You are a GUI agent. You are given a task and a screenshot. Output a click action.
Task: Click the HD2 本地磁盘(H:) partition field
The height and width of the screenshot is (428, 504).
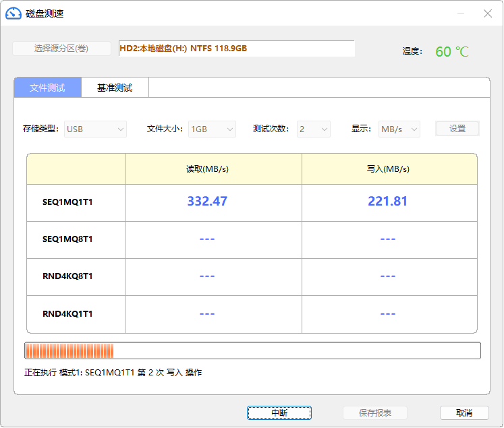pos(237,49)
